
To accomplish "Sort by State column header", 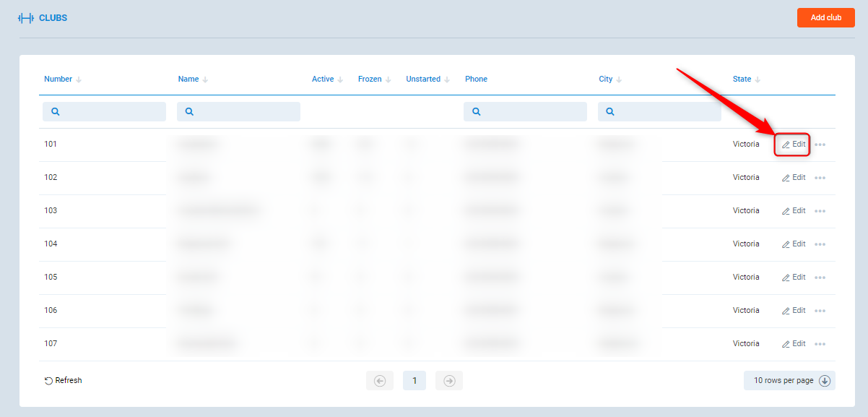I will (747, 79).
